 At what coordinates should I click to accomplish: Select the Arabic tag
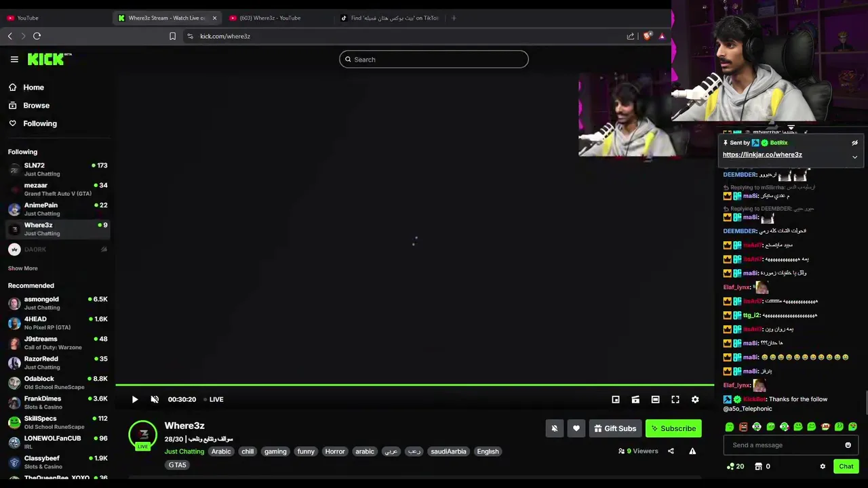(x=221, y=451)
